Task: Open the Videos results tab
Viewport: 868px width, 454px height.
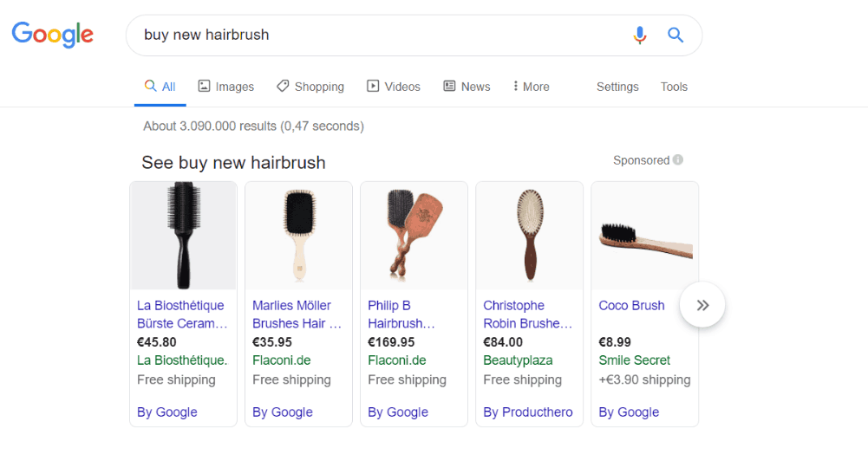Action: coord(394,87)
